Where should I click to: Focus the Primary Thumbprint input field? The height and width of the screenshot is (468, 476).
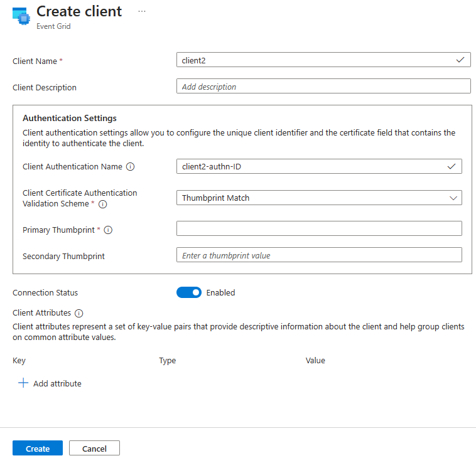(x=319, y=228)
